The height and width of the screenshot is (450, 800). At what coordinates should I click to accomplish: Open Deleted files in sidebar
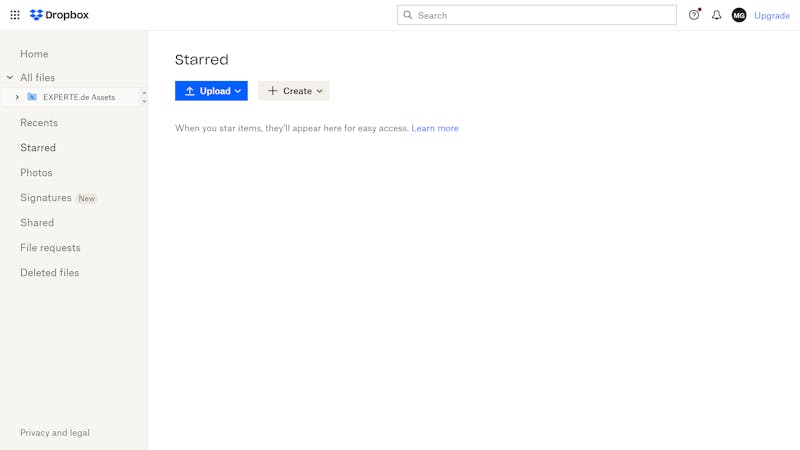pyautogui.click(x=49, y=272)
